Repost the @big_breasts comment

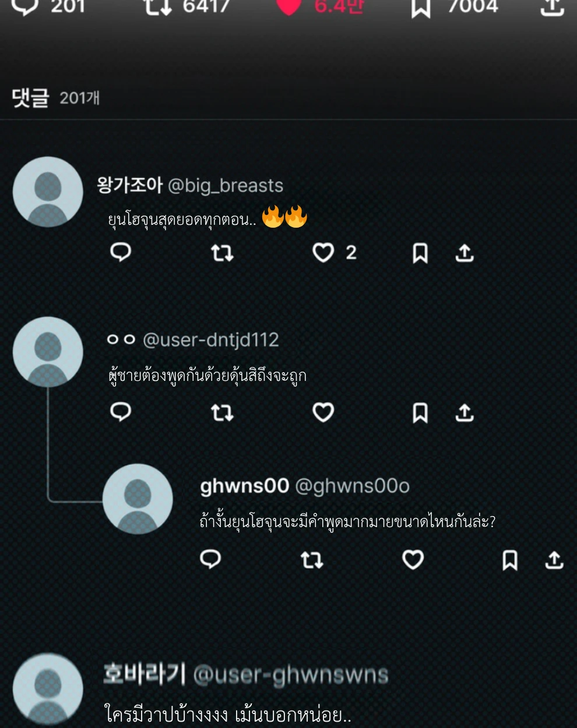coord(222,253)
